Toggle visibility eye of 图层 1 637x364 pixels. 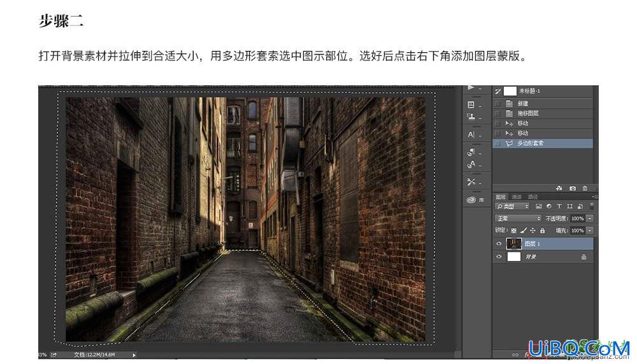pyautogui.click(x=499, y=244)
